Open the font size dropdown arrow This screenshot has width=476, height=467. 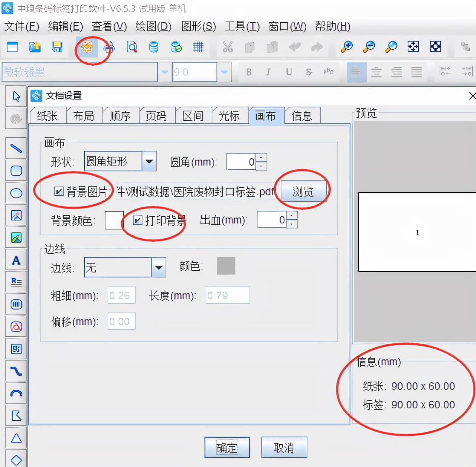[x=224, y=72]
